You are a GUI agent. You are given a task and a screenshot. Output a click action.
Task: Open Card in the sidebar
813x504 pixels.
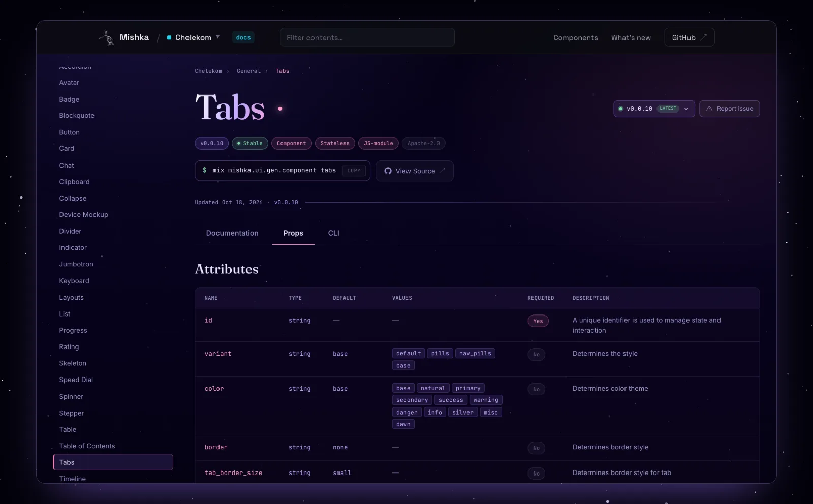coord(67,148)
